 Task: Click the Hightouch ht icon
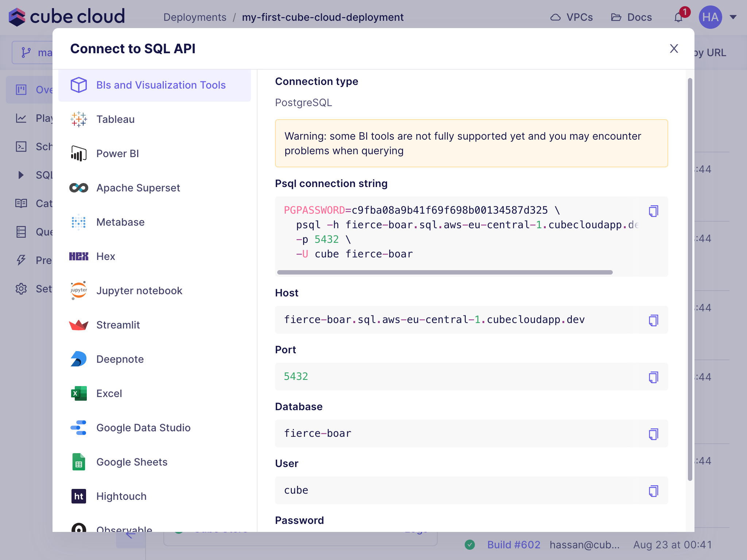click(79, 496)
